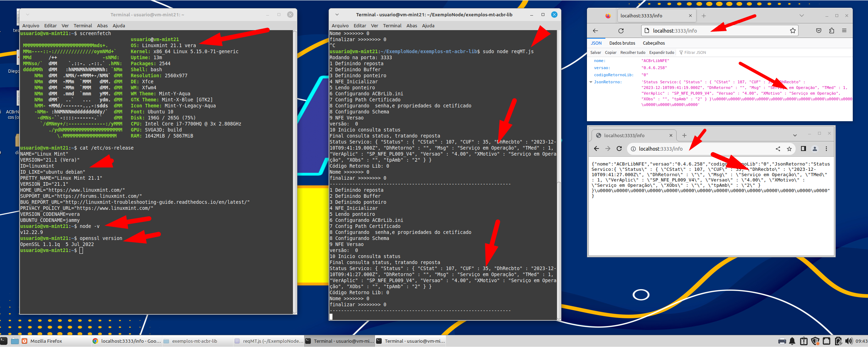Viewport: 868px width, 347px height.
Task: Click the codigoRetornoLib key in JSON viewer
Action: click(614, 75)
